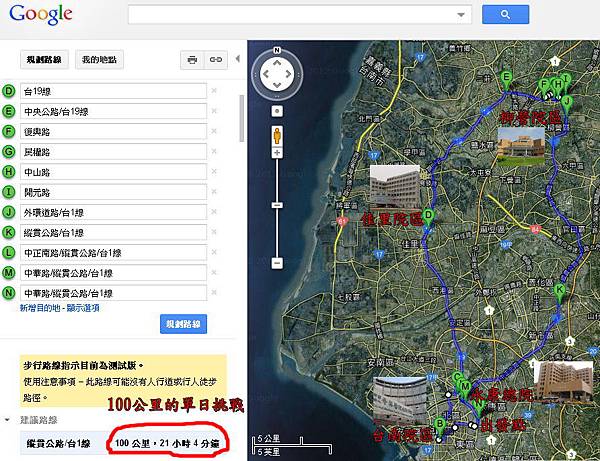
Task: Click waypoint J marker icon in list
Action: [x=8, y=212]
